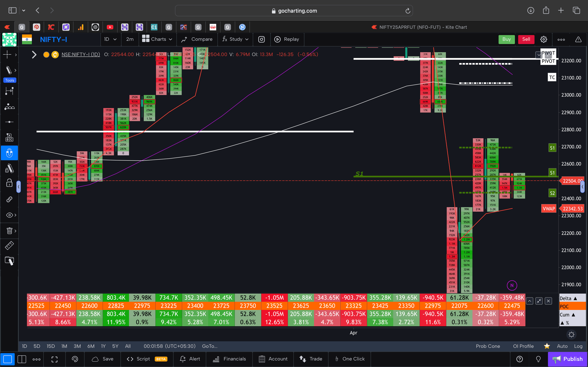The width and height of the screenshot is (588, 367).
Task: Open the theme color palette picker
Action: pos(75,359)
